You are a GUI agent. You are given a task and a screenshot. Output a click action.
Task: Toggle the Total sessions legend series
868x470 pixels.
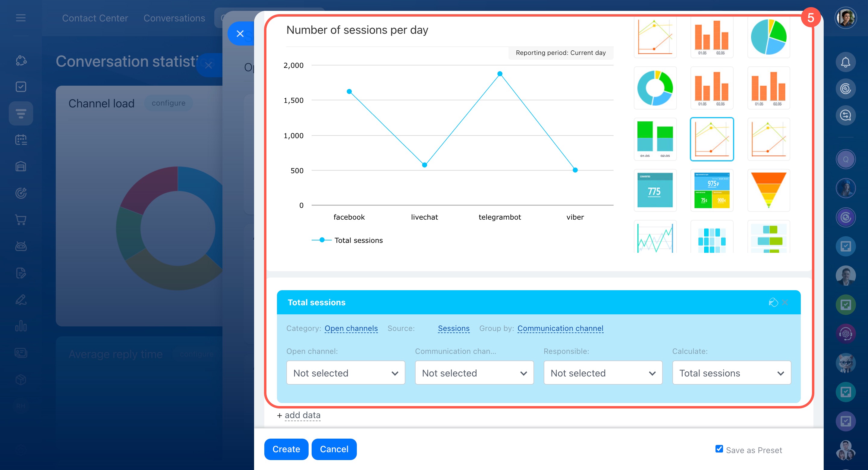click(348, 240)
